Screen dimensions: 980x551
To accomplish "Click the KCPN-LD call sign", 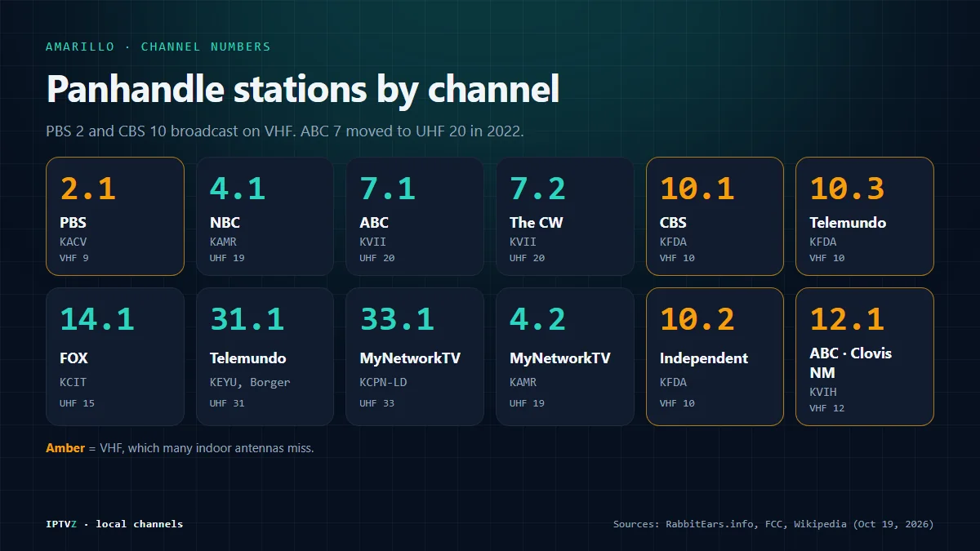I will pyautogui.click(x=383, y=382).
